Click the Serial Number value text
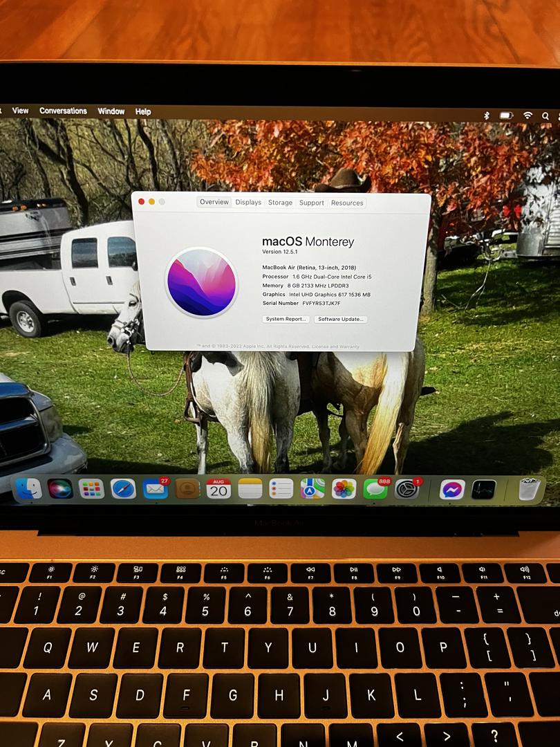560x747 pixels. pyautogui.click(x=321, y=304)
